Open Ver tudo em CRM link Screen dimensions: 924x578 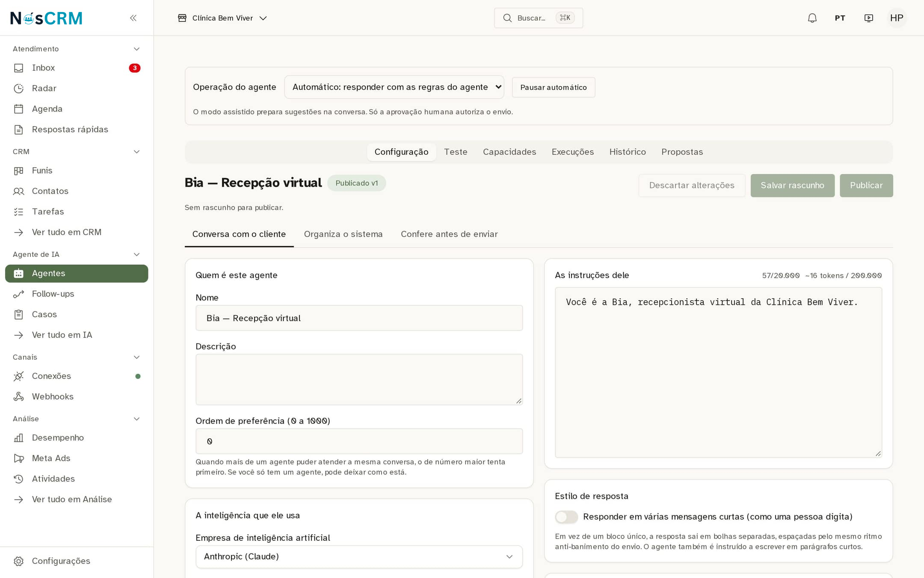pyautogui.click(x=66, y=232)
